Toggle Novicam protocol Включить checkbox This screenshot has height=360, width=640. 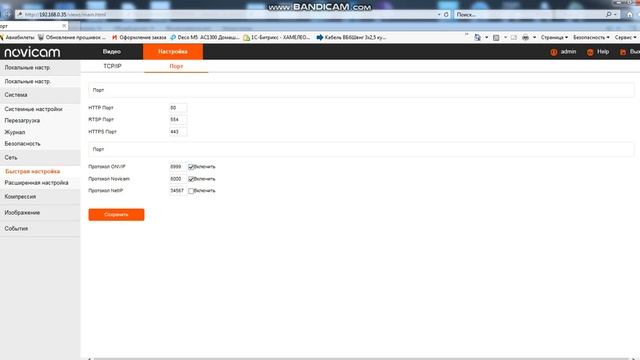coord(191,179)
